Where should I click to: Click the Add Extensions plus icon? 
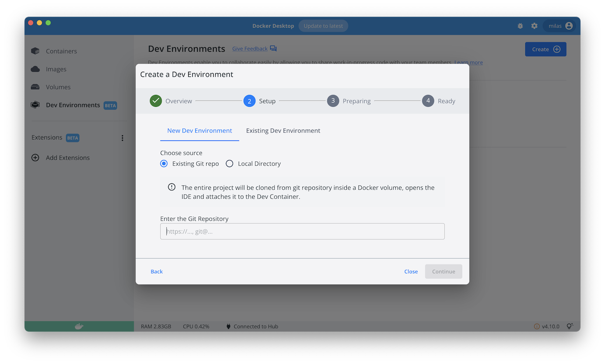35,157
